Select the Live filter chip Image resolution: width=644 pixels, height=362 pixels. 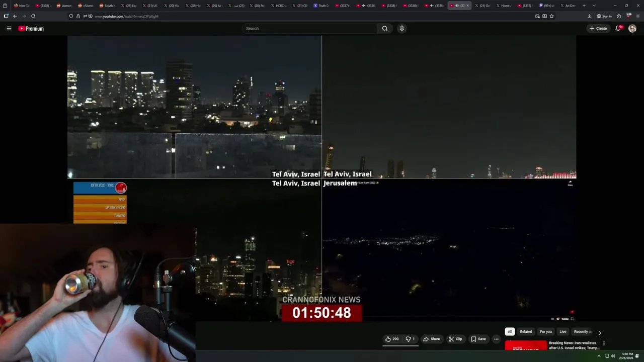coord(563,332)
